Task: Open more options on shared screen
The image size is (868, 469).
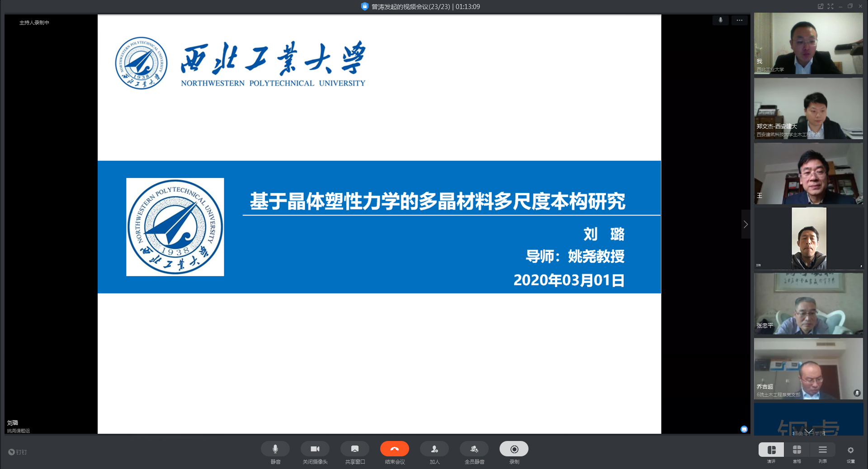Action: click(739, 20)
